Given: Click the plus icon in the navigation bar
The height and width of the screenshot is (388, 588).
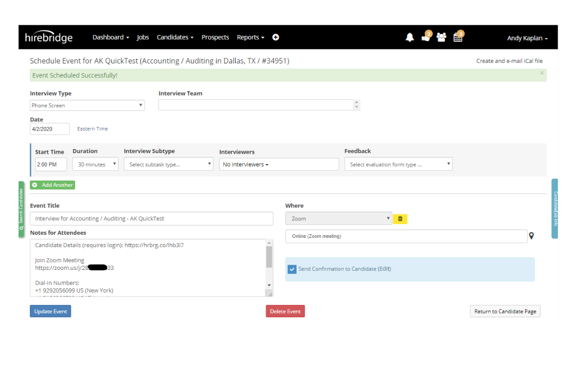Looking at the screenshot, I should coord(275,37).
